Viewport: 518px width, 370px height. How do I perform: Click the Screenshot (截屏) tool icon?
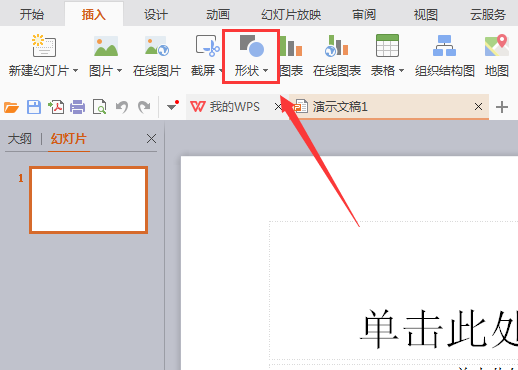point(207,45)
